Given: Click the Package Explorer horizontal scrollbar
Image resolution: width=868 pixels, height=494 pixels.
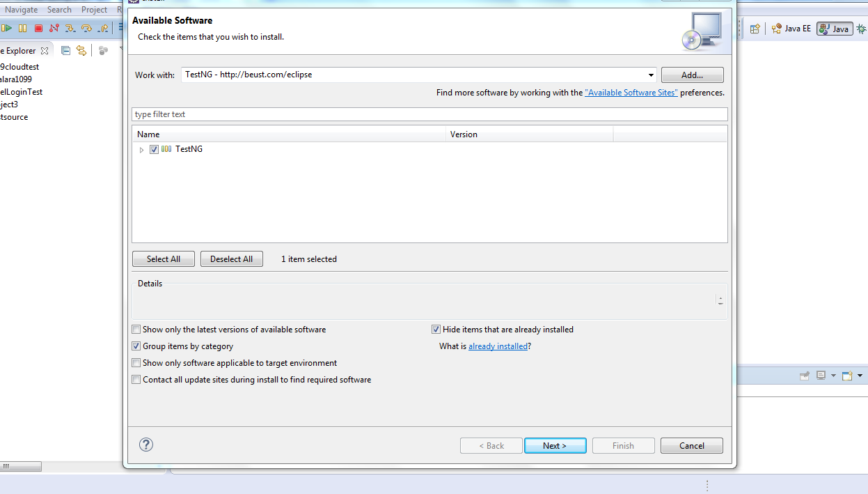Looking at the screenshot, I should [21, 466].
